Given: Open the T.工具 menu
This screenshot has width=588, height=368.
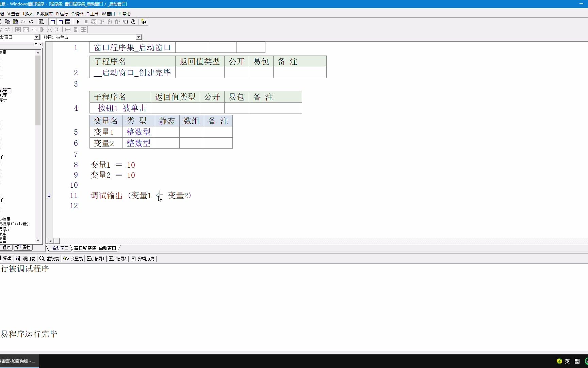Looking at the screenshot, I should point(92,14).
